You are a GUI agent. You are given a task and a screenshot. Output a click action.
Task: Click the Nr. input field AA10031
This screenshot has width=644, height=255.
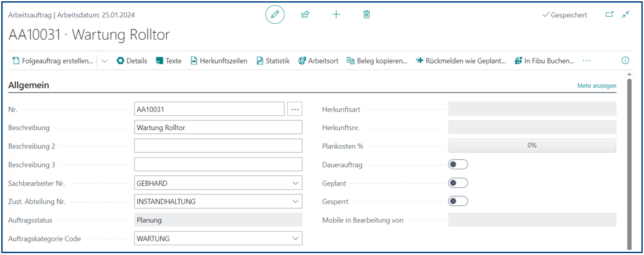click(209, 109)
